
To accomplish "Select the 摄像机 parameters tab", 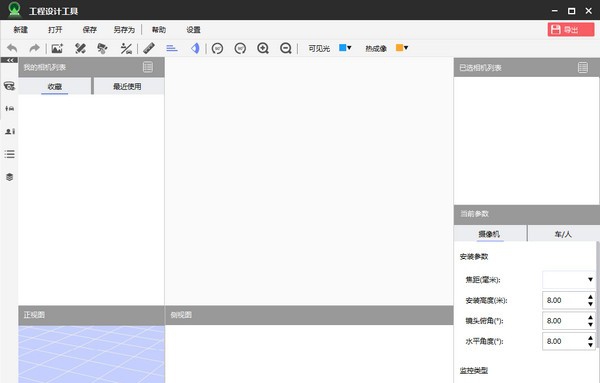I will 490,234.
